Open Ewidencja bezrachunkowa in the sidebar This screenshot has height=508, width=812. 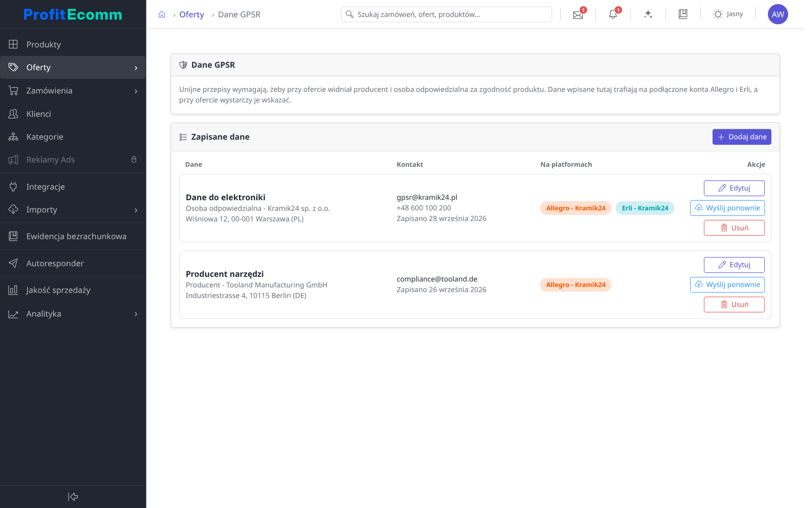(x=73, y=236)
